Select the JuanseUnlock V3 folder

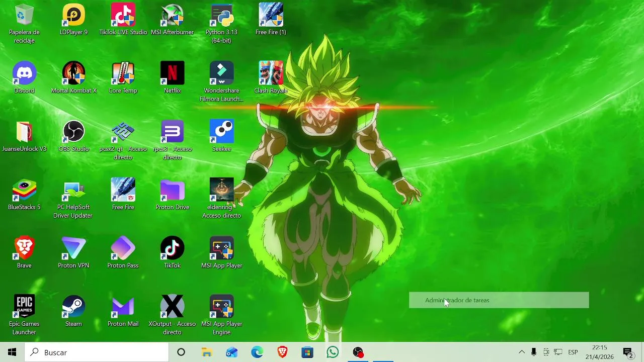[x=24, y=136]
